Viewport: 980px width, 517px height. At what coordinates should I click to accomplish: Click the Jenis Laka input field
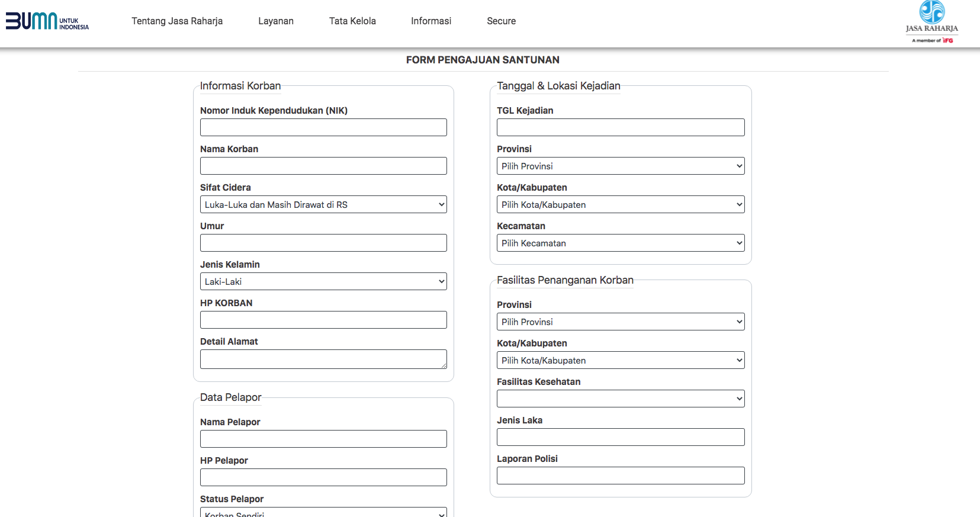click(621, 437)
